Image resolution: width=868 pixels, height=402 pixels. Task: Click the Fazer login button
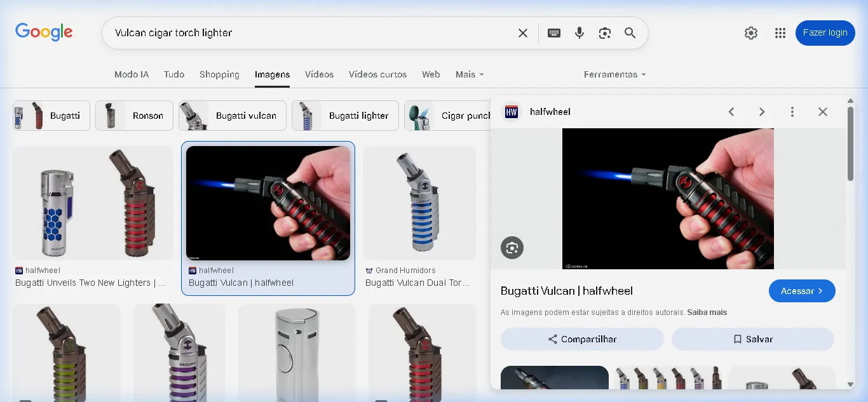point(825,33)
